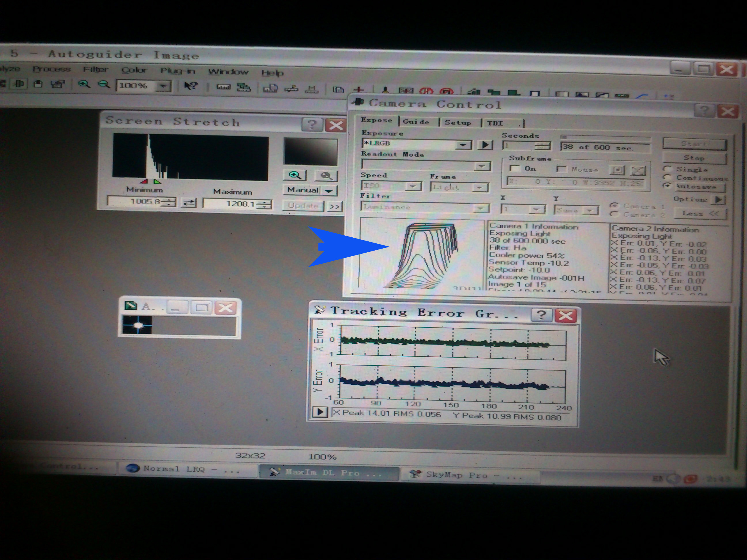Image resolution: width=747 pixels, height=560 pixels.
Task: Click the guide star thumbnail image
Action: (137, 325)
